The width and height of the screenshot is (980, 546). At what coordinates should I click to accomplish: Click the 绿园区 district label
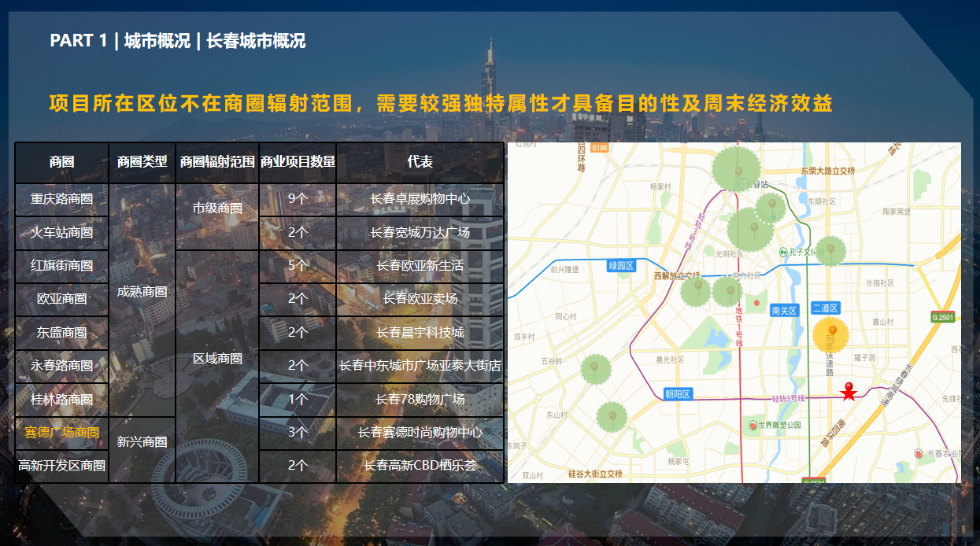pyautogui.click(x=620, y=266)
